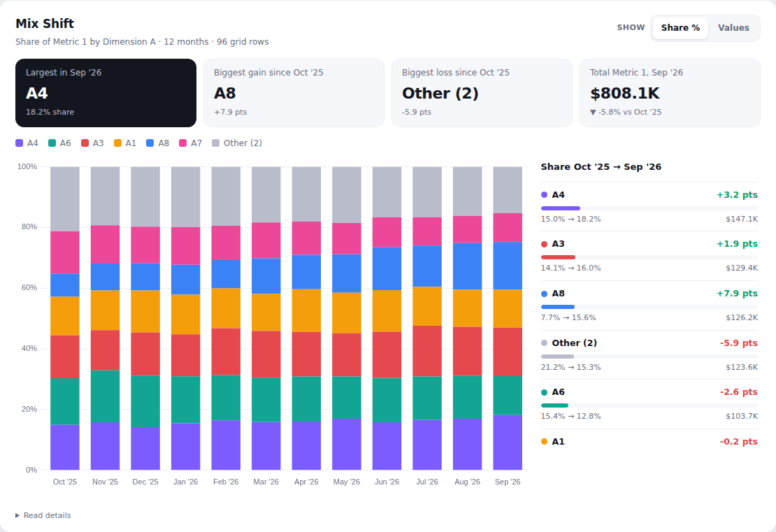
Task: Select the A4 row in share list
Action: [x=649, y=207]
